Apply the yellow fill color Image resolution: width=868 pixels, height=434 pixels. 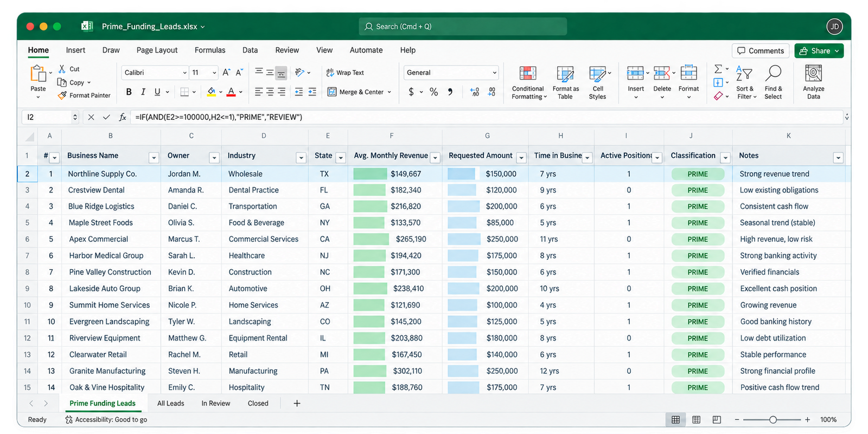click(212, 92)
